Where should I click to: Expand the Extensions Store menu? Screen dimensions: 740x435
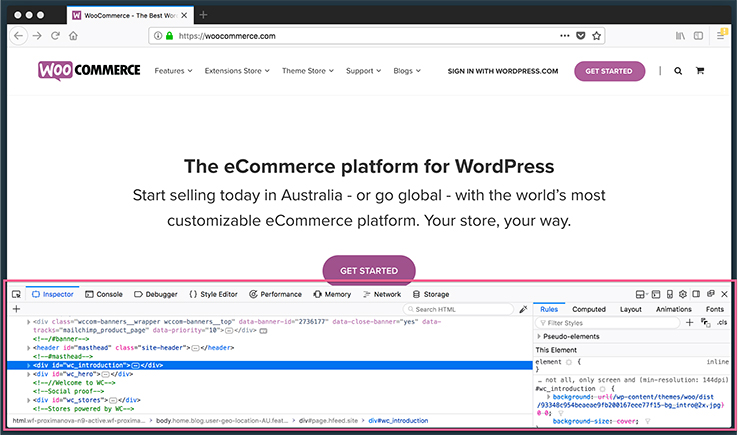(x=237, y=71)
